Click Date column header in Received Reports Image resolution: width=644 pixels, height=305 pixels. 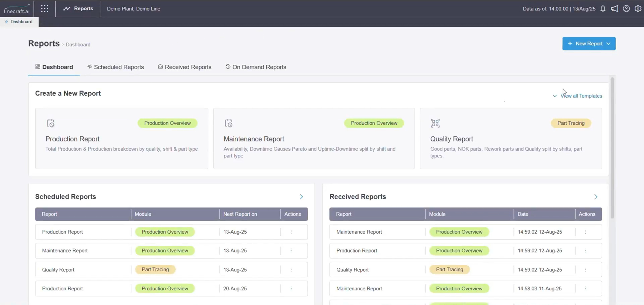coord(523,214)
